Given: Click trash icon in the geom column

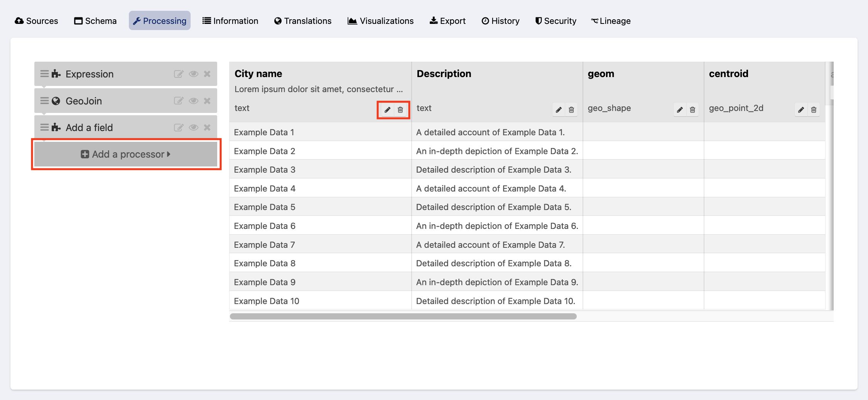Looking at the screenshot, I should [x=692, y=110].
